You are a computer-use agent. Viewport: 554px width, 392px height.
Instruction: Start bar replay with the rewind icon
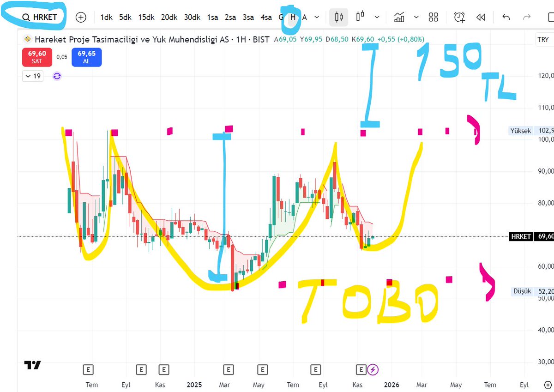tap(481, 17)
